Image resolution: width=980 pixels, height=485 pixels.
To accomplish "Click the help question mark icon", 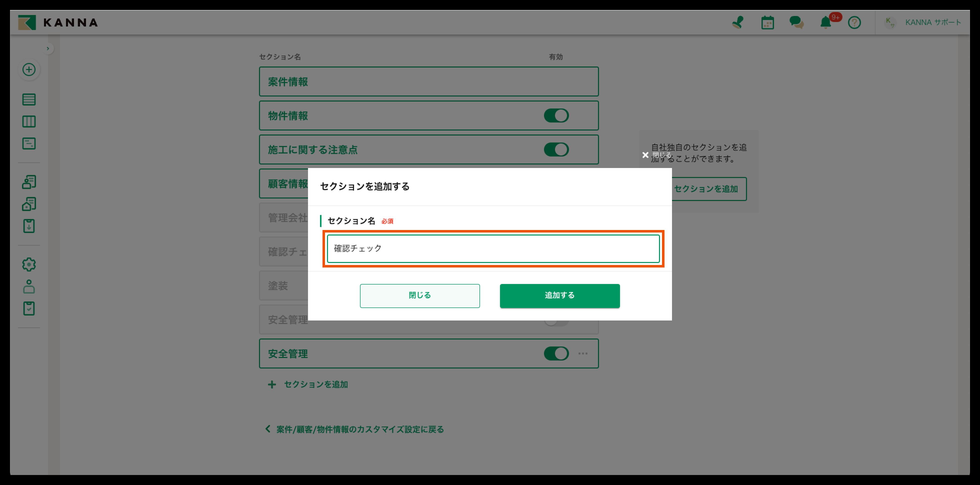I will 854,23.
